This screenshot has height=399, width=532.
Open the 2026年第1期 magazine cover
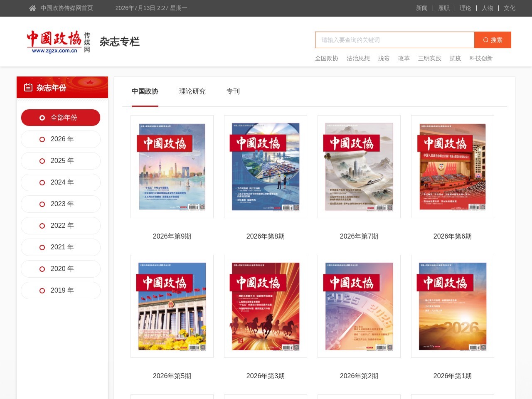point(453,306)
